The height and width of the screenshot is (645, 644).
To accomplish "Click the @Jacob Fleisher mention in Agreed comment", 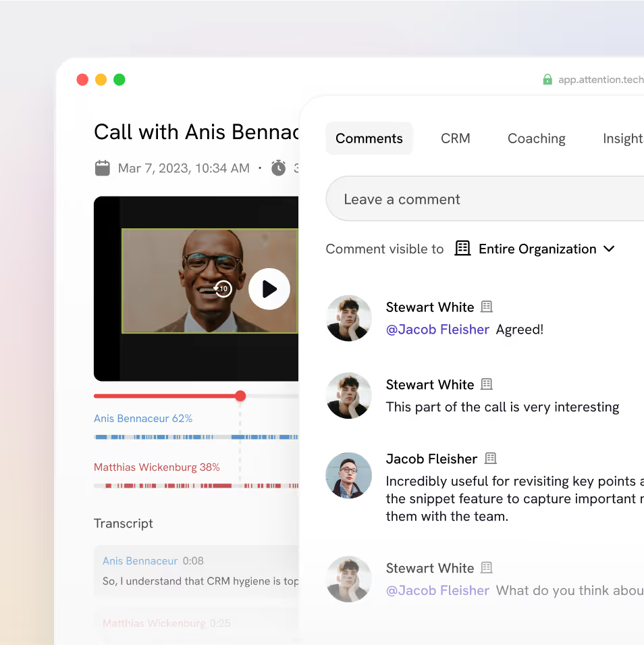I will coord(437,330).
